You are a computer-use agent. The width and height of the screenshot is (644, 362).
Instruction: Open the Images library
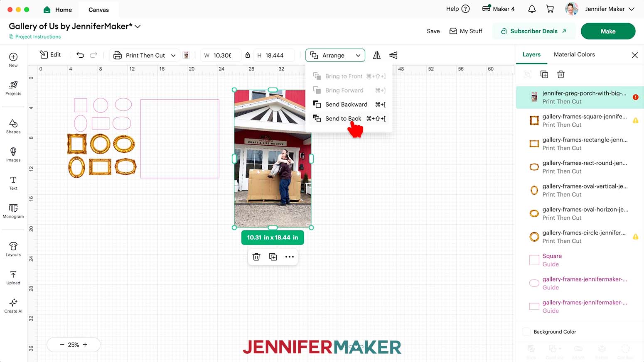click(13, 154)
